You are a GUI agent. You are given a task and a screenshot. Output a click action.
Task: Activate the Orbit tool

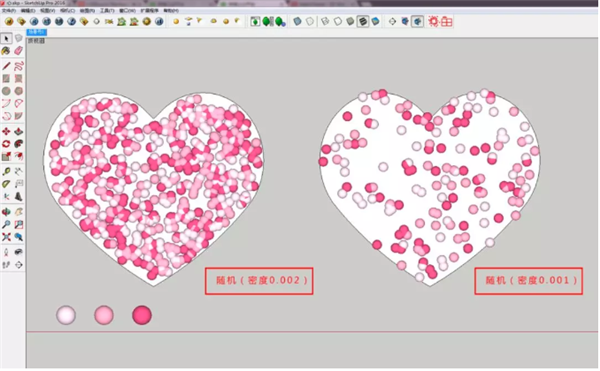pos(6,212)
